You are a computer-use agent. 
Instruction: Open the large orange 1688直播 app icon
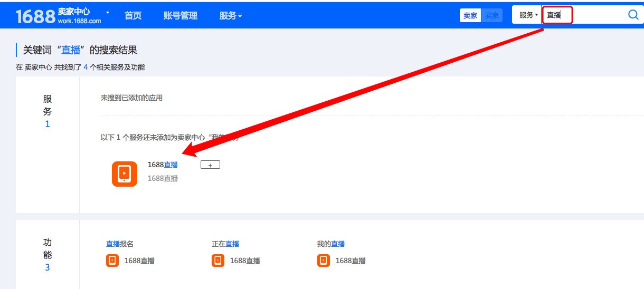click(125, 174)
